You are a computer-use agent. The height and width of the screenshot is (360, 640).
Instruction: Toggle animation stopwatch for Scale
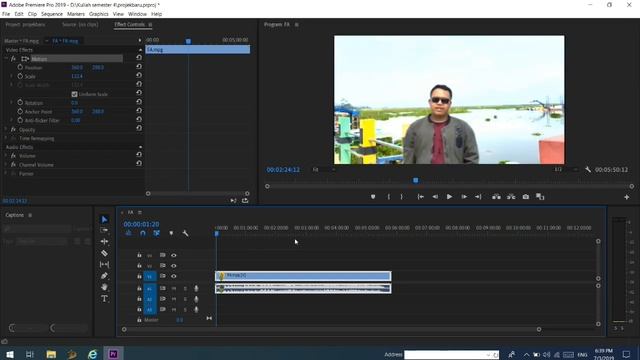click(20, 76)
